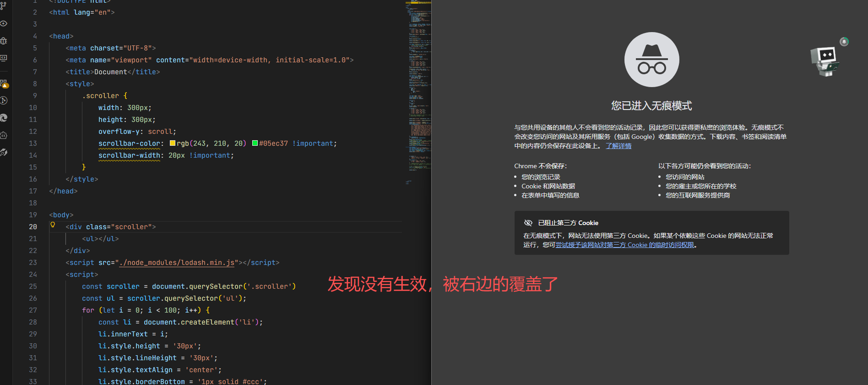Image resolution: width=868 pixels, height=385 pixels.
Task: Open the Run and Debug bug icon
Action: (x=4, y=41)
